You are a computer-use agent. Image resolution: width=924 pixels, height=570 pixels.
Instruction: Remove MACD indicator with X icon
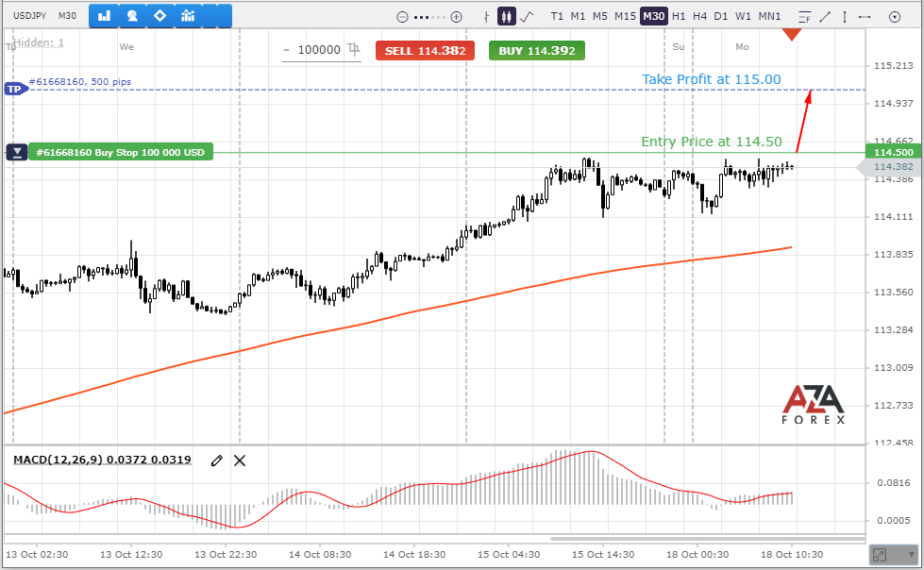point(239,461)
